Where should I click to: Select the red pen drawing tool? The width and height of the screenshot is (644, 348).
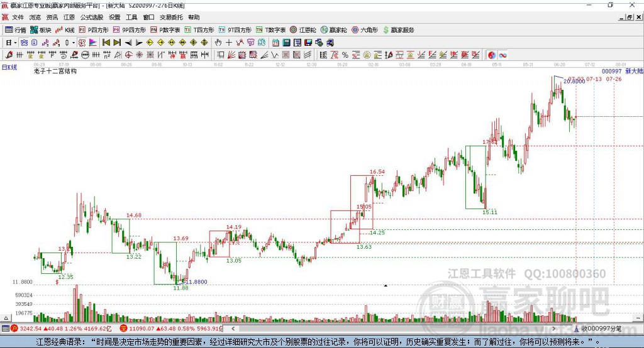click(x=9, y=55)
